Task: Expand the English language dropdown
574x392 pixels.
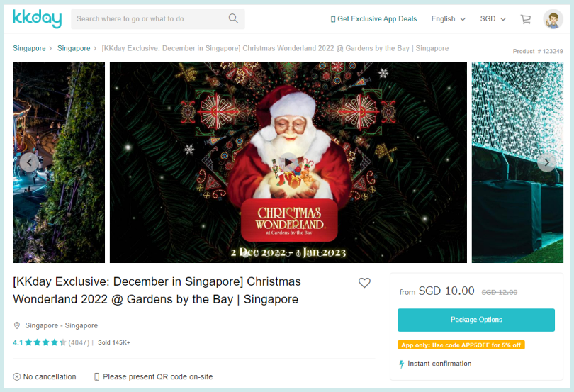Action: click(448, 18)
